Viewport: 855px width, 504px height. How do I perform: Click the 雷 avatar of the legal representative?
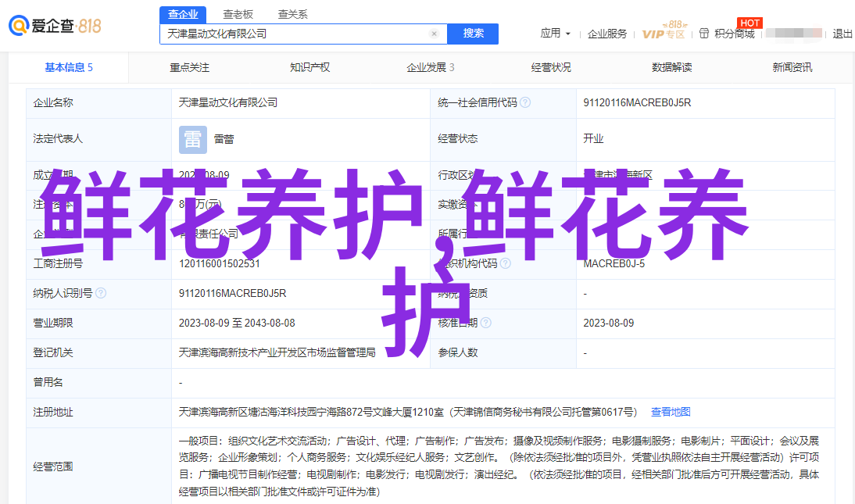(192, 139)
